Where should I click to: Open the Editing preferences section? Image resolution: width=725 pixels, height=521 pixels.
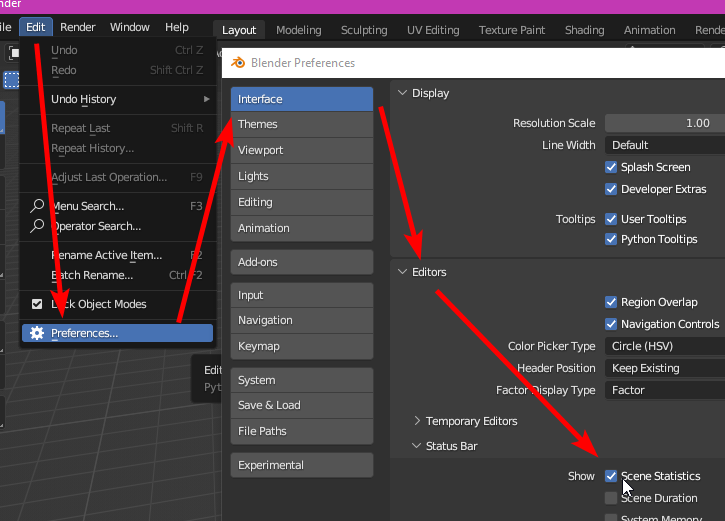tap(302, 202)
